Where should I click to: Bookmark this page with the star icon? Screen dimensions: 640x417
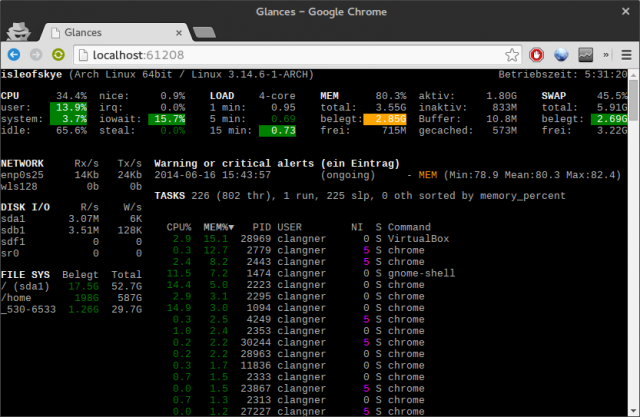[x=511, y=55]
